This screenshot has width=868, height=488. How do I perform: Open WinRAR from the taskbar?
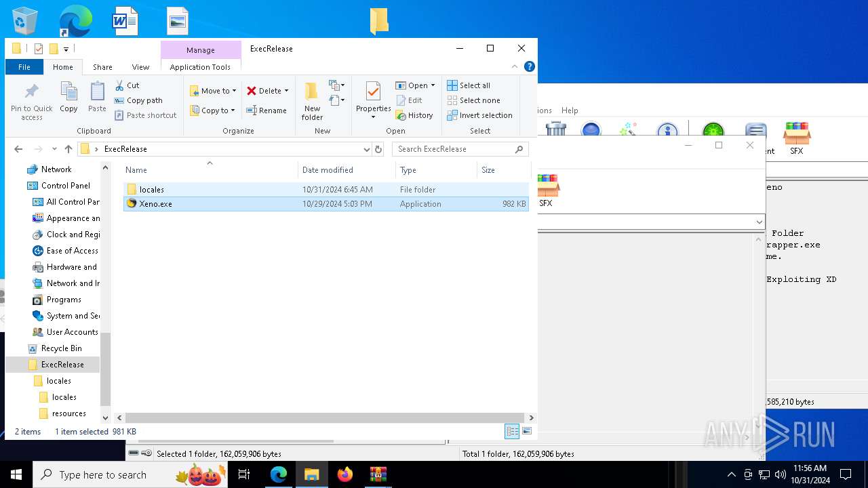[378, 474]
